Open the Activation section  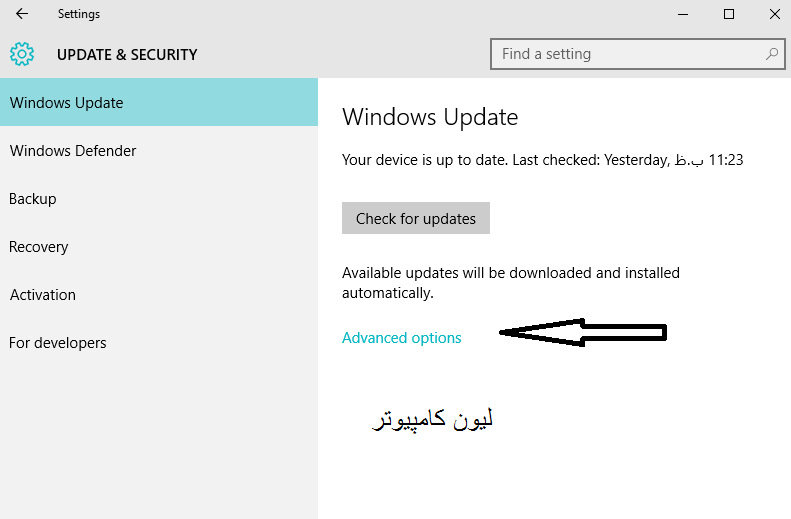[x=43, y=295]
